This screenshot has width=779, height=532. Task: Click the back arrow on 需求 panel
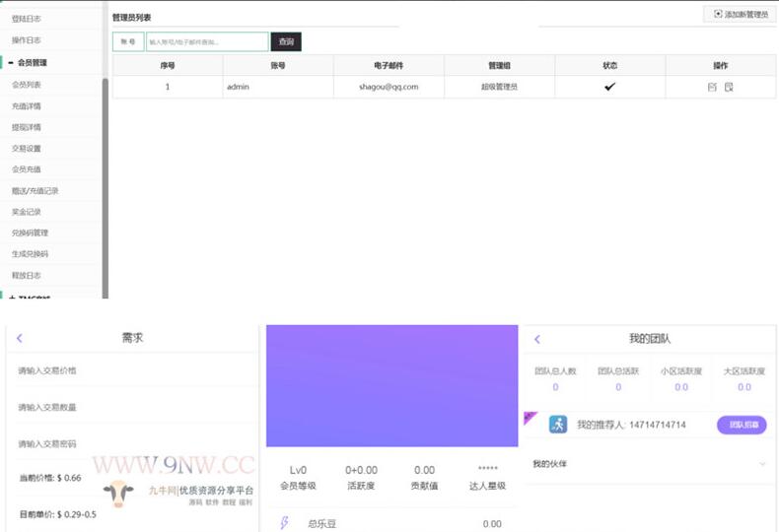pos(19,339)
